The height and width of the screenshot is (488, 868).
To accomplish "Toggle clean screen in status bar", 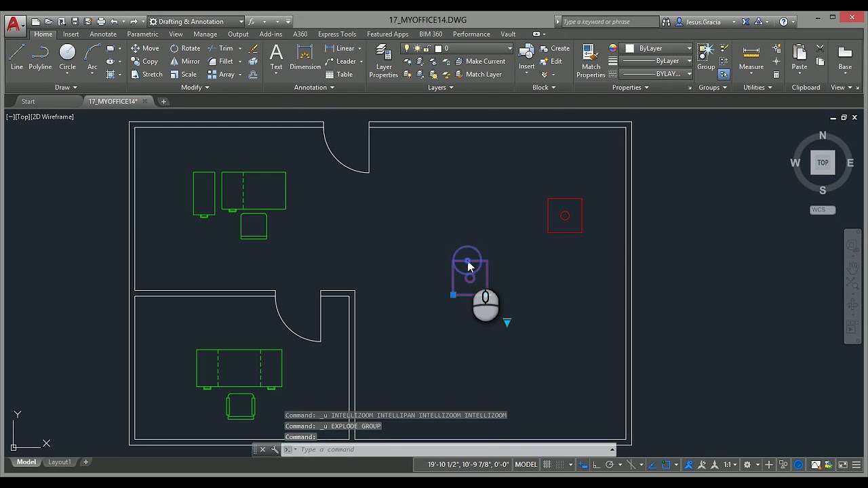I will click(x=843, y=465).
